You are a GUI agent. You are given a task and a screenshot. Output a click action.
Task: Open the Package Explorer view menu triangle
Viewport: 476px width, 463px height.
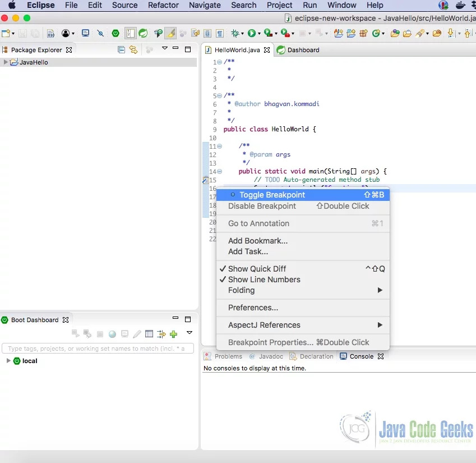coord(165,48)
